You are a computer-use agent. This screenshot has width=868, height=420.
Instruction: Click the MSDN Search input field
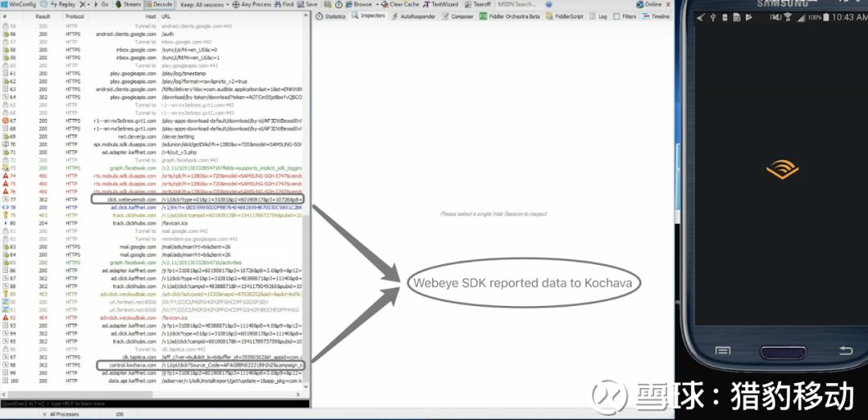pos(518,4)
